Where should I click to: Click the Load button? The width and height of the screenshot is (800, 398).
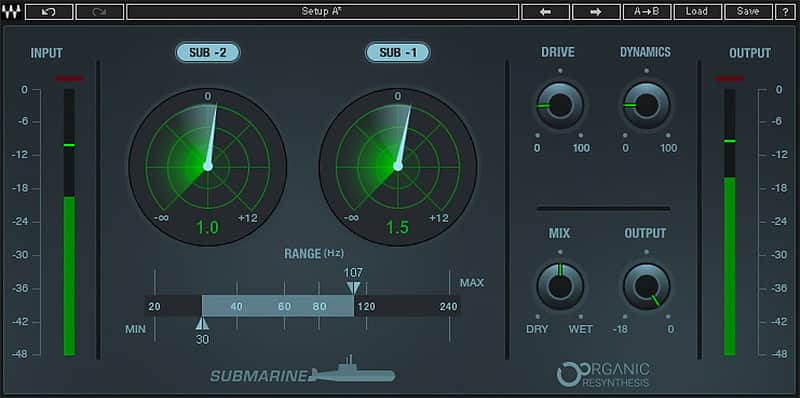point(697,12)
